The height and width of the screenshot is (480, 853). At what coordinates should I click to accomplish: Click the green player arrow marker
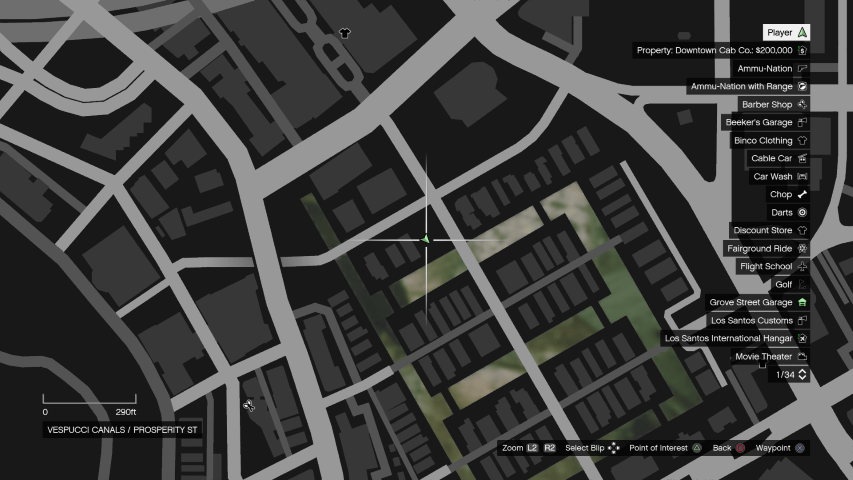click(426, 239)
